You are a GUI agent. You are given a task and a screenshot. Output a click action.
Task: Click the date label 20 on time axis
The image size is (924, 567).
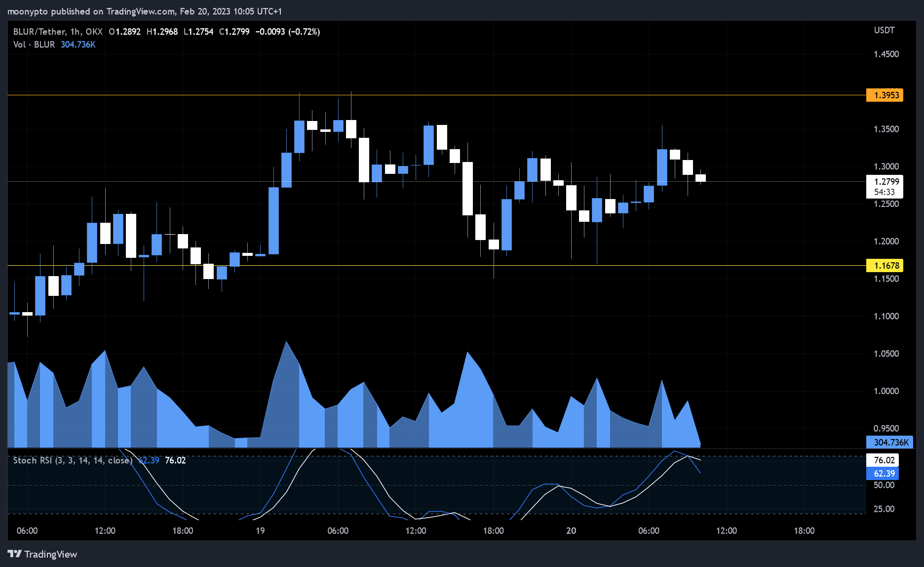point(571,531)
